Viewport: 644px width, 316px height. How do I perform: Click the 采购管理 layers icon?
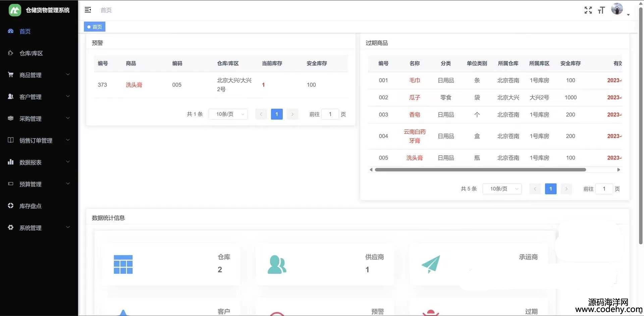point(11,118)
